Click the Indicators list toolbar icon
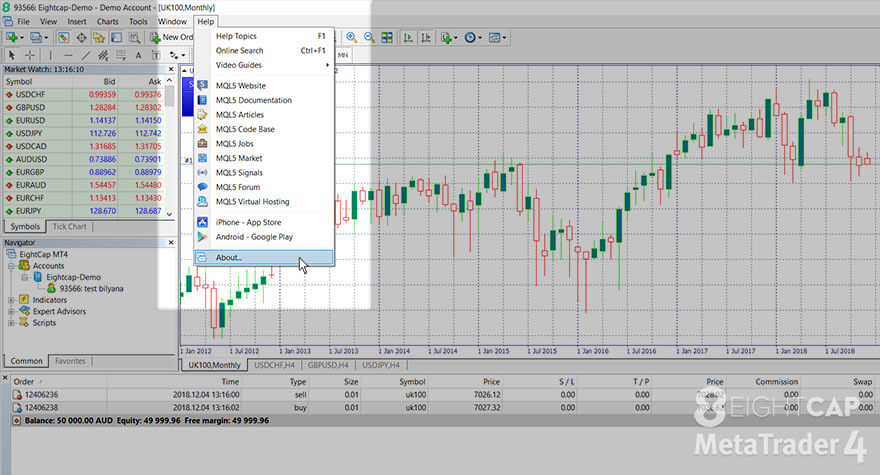The width and height of the screenshot is (880, 475). 446,38
